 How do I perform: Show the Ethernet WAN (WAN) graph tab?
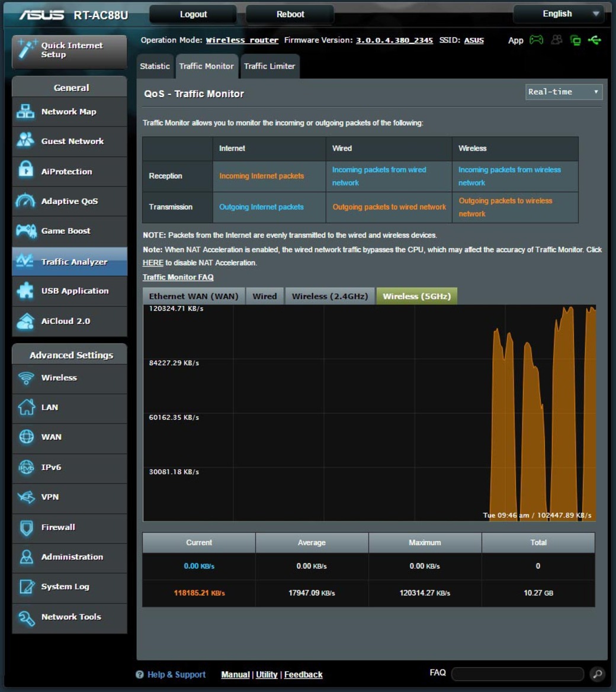click(x=194, y=296)
